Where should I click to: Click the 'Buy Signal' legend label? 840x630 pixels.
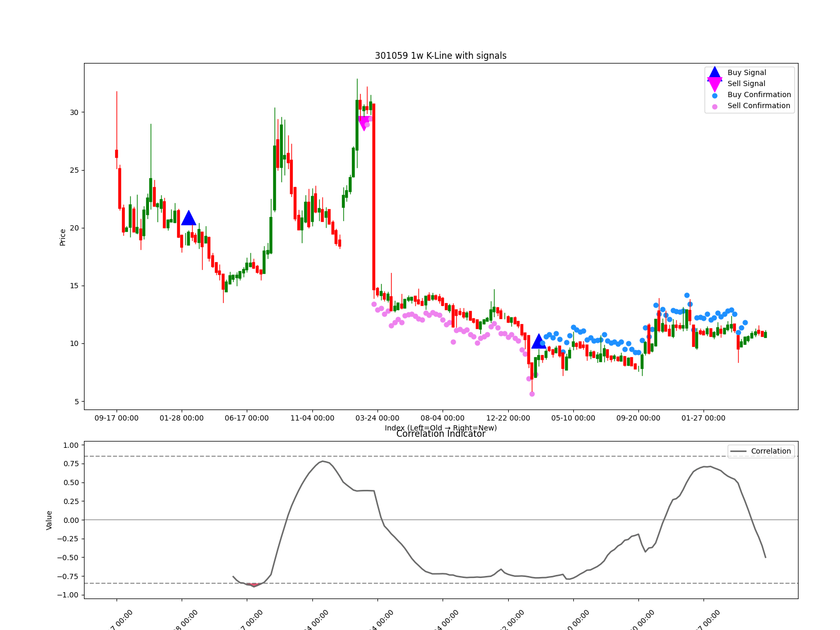click(747, 73)
